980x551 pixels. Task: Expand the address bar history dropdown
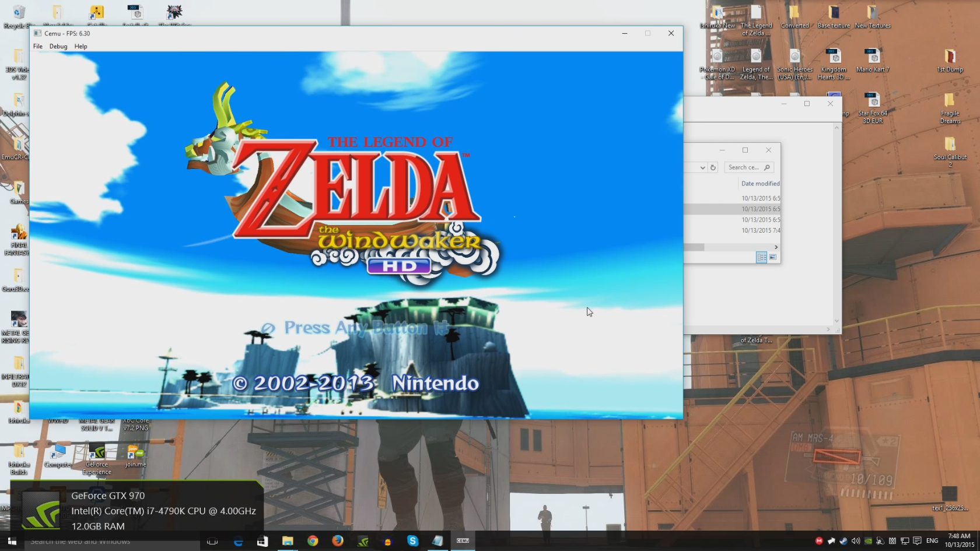coord(702,167)
